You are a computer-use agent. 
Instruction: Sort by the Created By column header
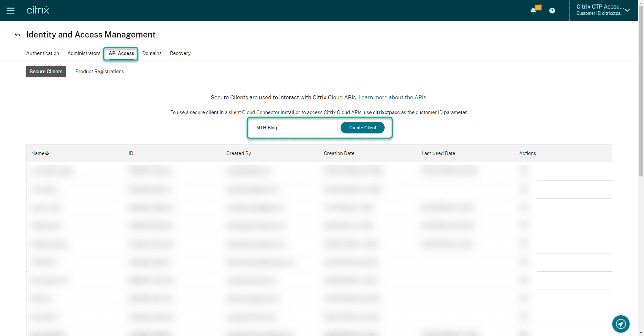click(238, 153)
